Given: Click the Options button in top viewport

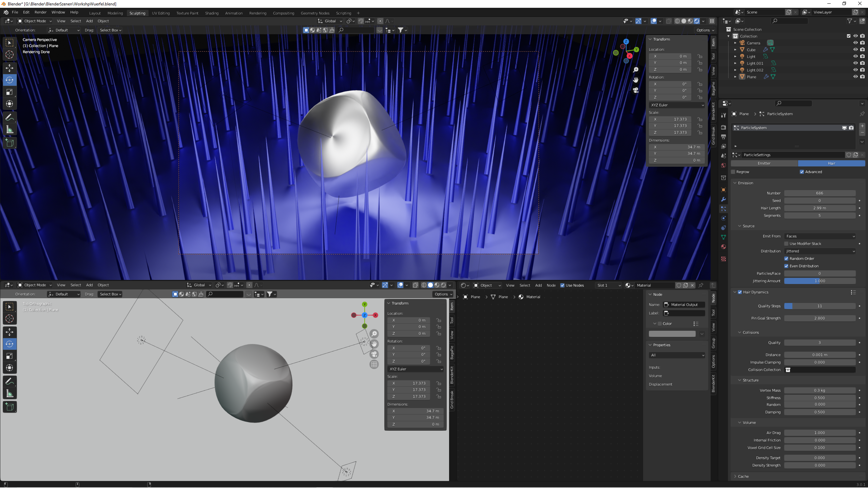Looking at the screenshot, I should point(705,30).
